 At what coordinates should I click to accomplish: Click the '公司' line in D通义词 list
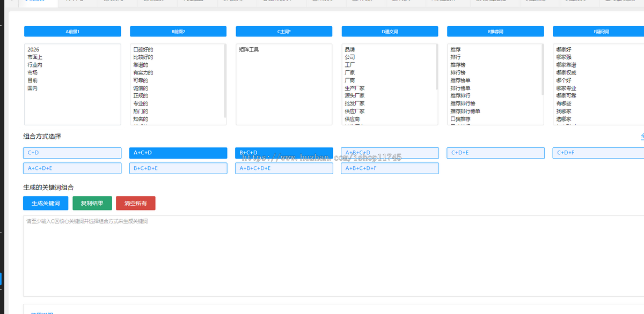350,57
